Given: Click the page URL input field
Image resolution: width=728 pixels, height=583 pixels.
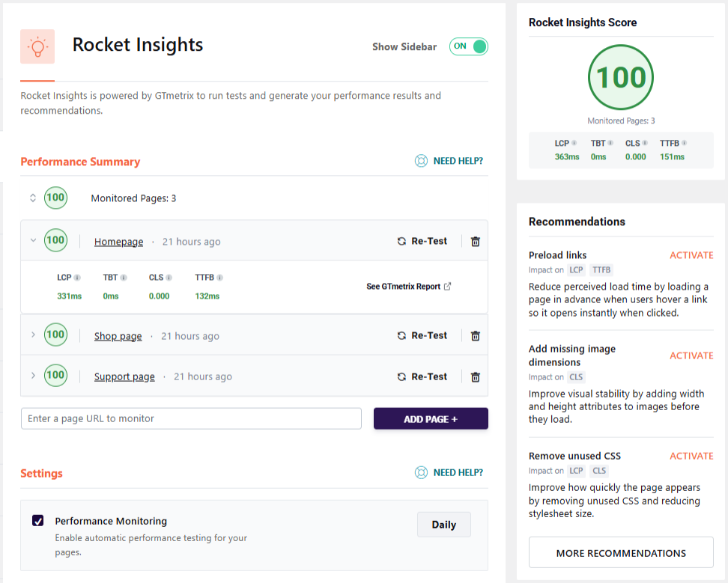Looking at the screenshot, I should coord(191,419).
